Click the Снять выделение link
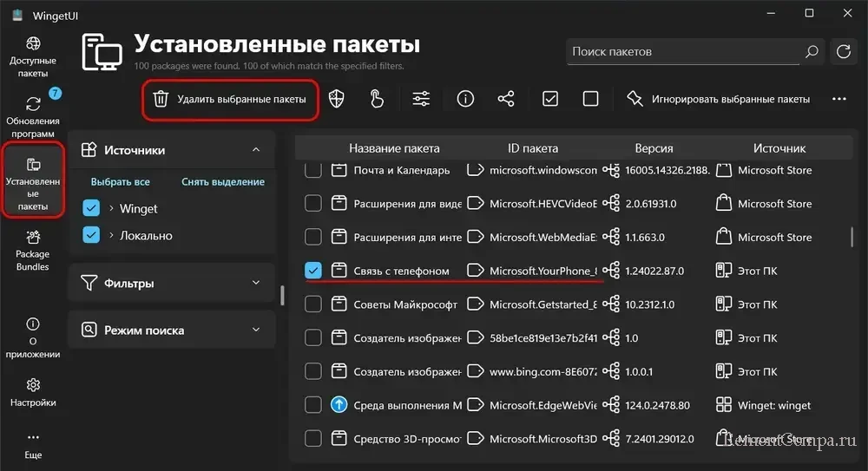The height and width of the screenshot is (471, 868). 223,182
